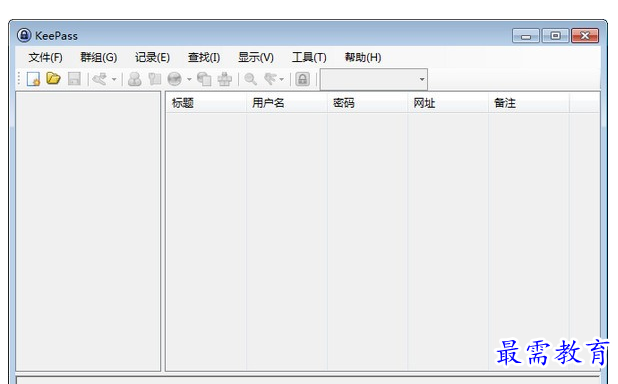618x384 pixels.
Task: Open a database with the yellow folder icon
Action: click(x=53, y=78)
